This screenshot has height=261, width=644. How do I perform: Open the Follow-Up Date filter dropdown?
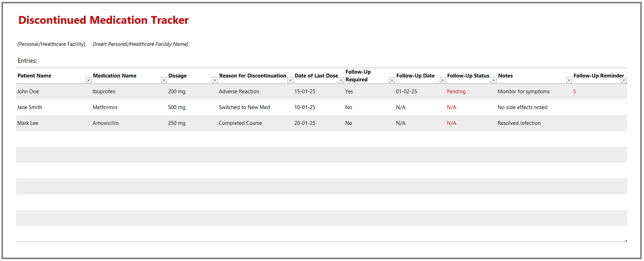[443, 80]
